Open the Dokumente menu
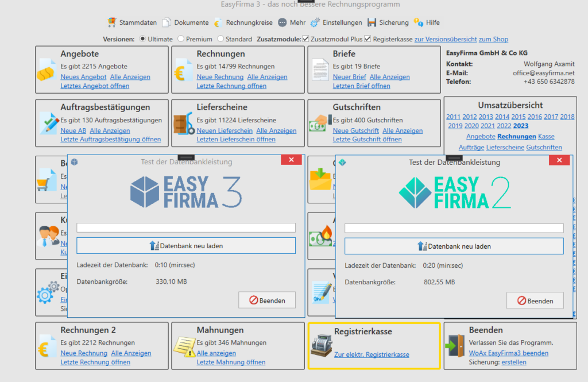Image resolution: width=588 pixels, height=382 pixels. [x=185, y=22]
